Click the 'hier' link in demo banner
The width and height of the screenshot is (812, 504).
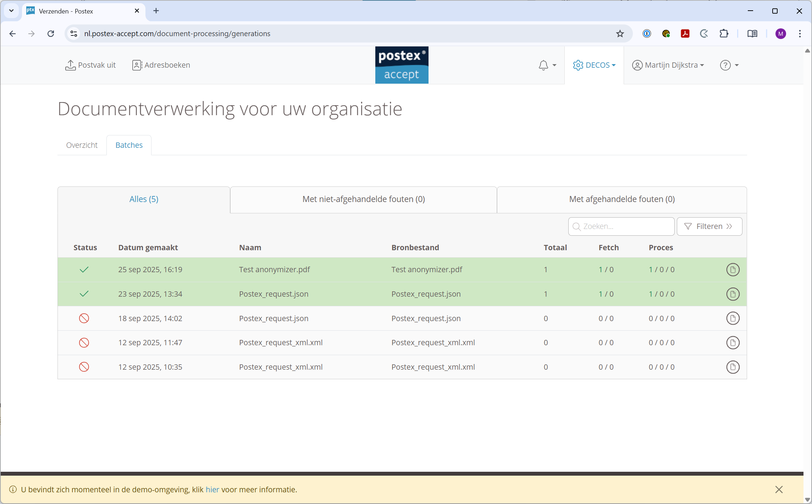[x=212, y=489]
